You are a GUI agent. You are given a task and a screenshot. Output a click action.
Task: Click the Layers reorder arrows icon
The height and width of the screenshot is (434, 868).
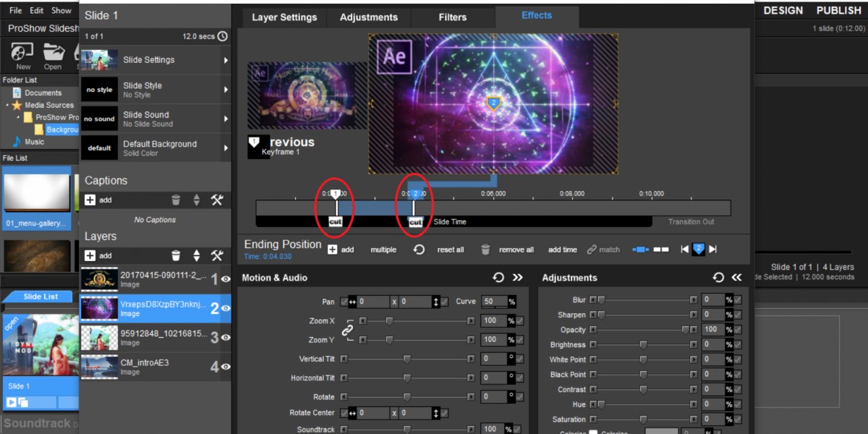pos(196,255)
